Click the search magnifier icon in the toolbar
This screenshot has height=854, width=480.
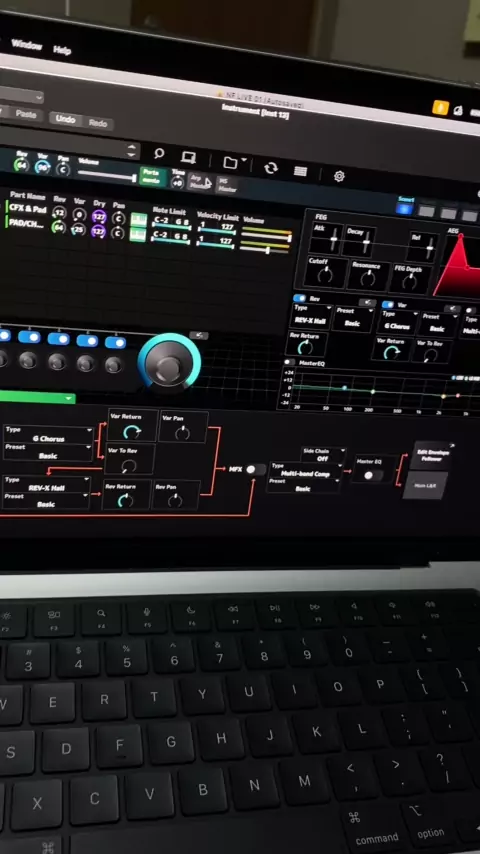coord(159,154)
